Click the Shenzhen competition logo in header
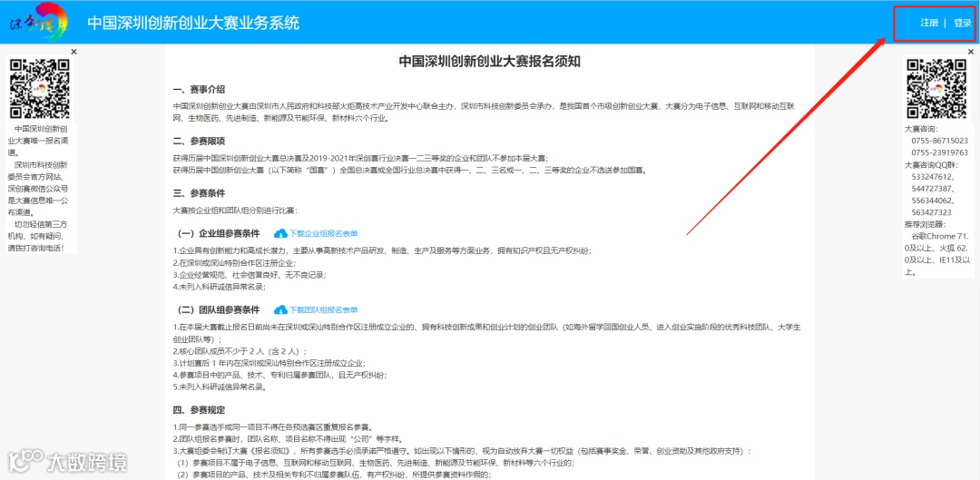 point(37,22)
